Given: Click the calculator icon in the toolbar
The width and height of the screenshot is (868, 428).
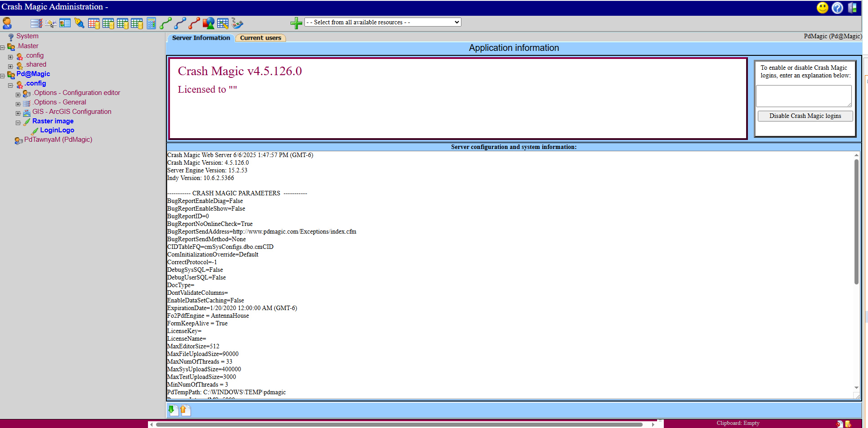Looking at the screenshot, I should coord(151,23).
